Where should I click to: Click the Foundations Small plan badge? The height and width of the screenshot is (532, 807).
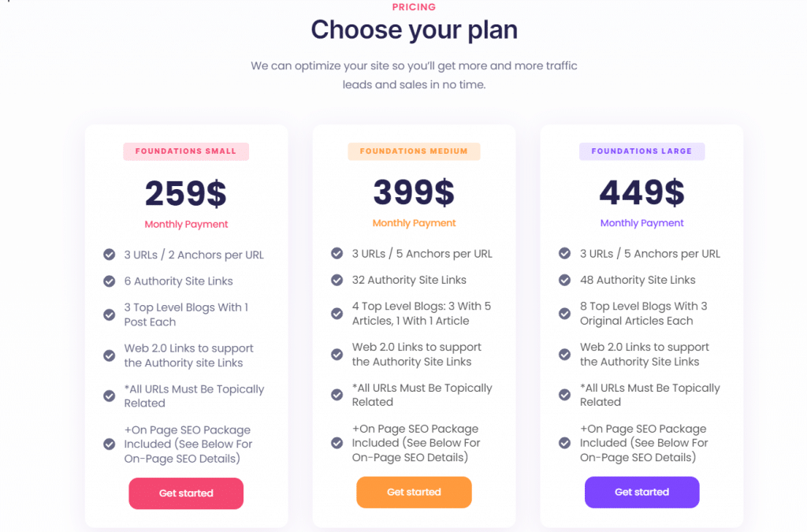(186, 151)
